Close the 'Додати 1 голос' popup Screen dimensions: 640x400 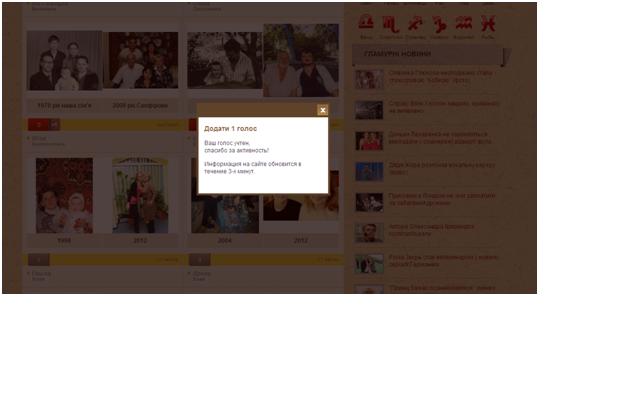(322, 110)
